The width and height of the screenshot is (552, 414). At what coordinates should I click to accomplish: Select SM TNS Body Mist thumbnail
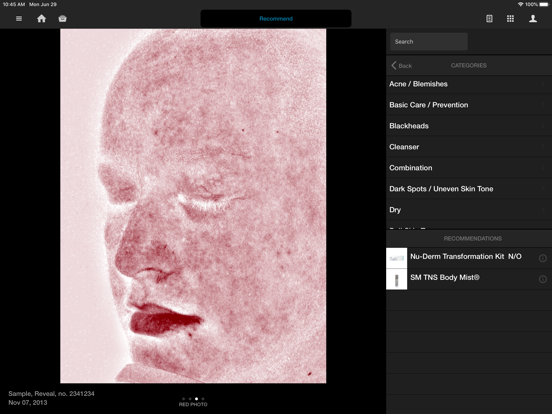click(x=397, y=280)
